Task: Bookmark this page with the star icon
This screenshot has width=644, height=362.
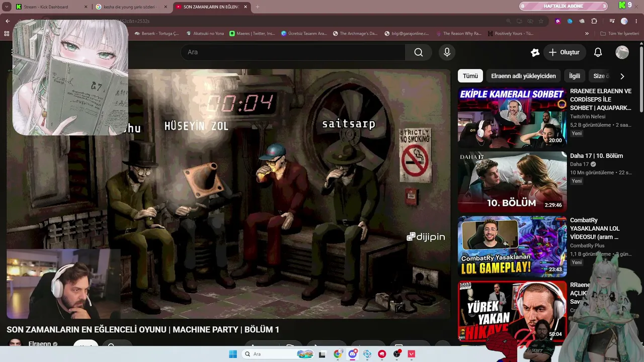Action: pyautogui.click(x=541, y=21)
